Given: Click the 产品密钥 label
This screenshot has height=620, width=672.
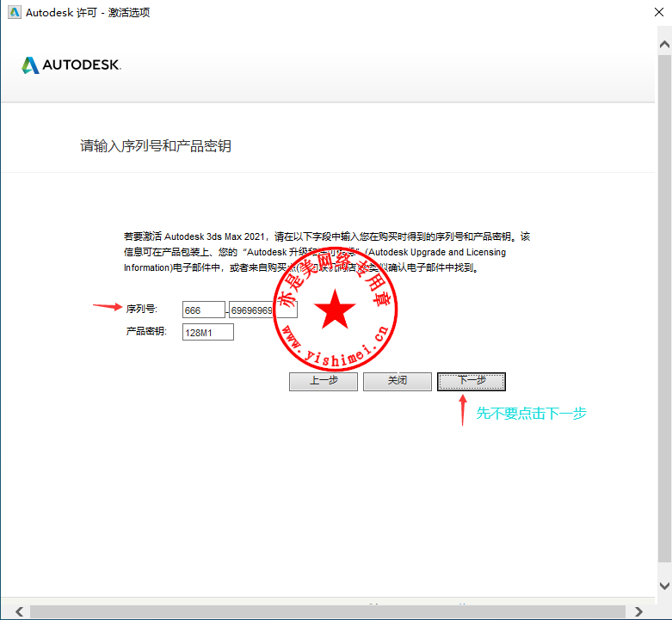Looking at the screenshot, I should (x=146, y=331).
